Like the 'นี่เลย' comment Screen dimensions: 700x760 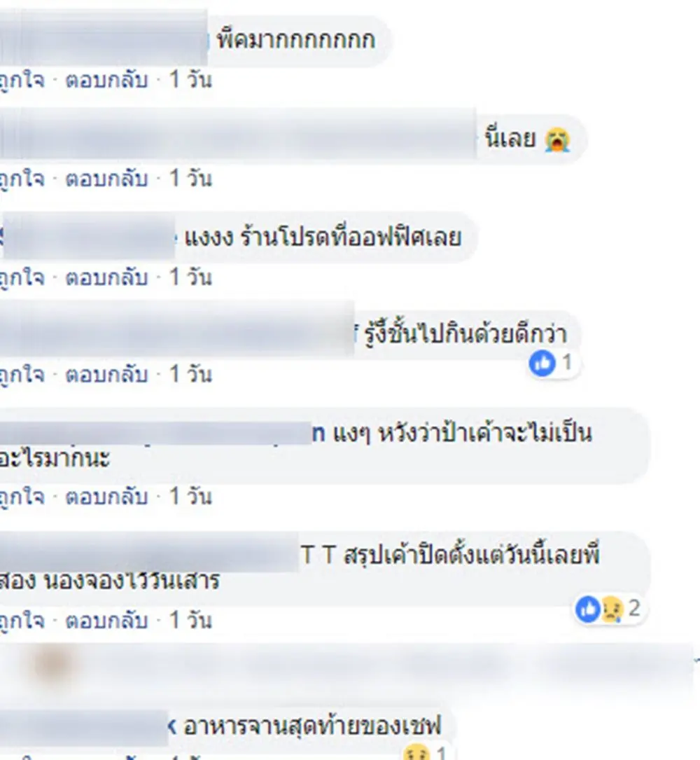[22, 179]
